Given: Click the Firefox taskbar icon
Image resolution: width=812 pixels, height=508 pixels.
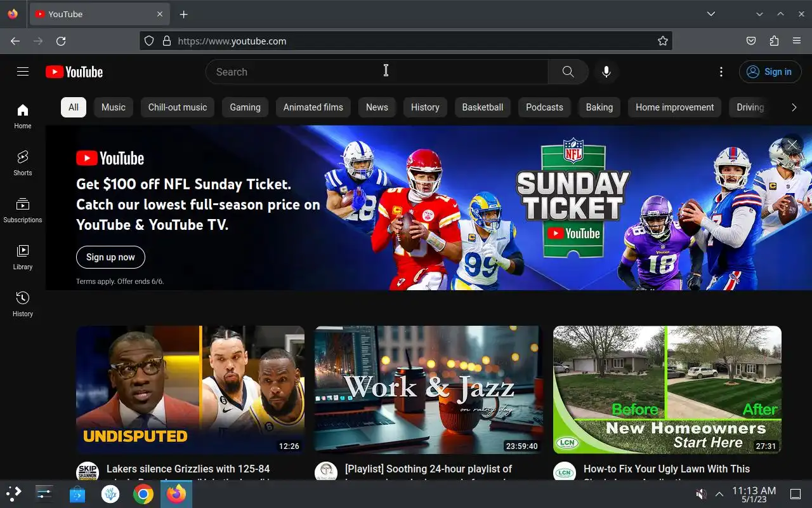Looking at the screenshot, I should click(176, 493).
